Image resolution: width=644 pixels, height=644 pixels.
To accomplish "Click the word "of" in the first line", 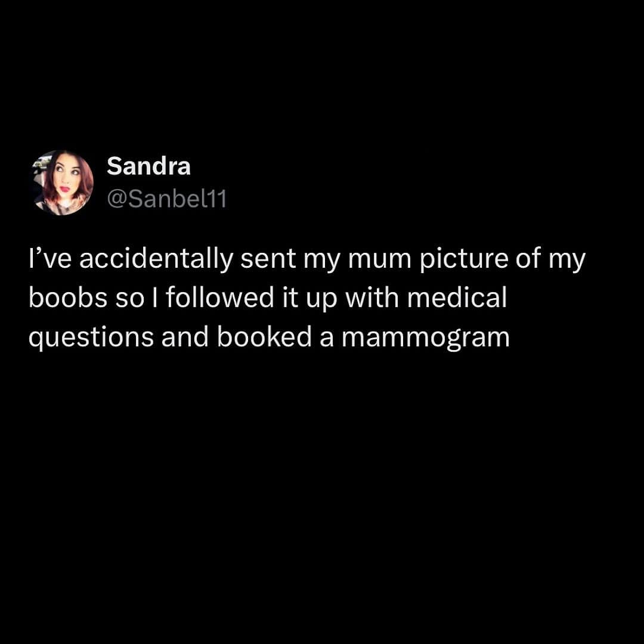I will point(528,259).
